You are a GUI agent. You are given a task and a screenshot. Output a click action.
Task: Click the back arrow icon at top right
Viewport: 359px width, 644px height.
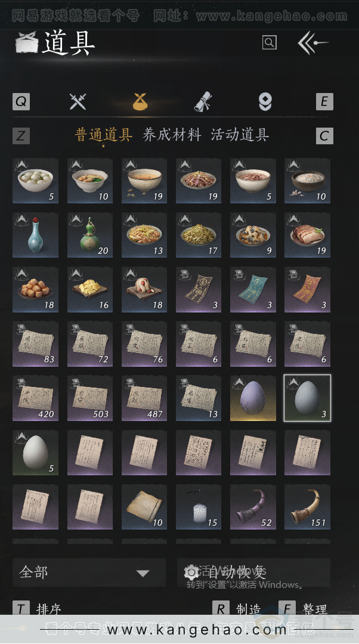(312, 43)
